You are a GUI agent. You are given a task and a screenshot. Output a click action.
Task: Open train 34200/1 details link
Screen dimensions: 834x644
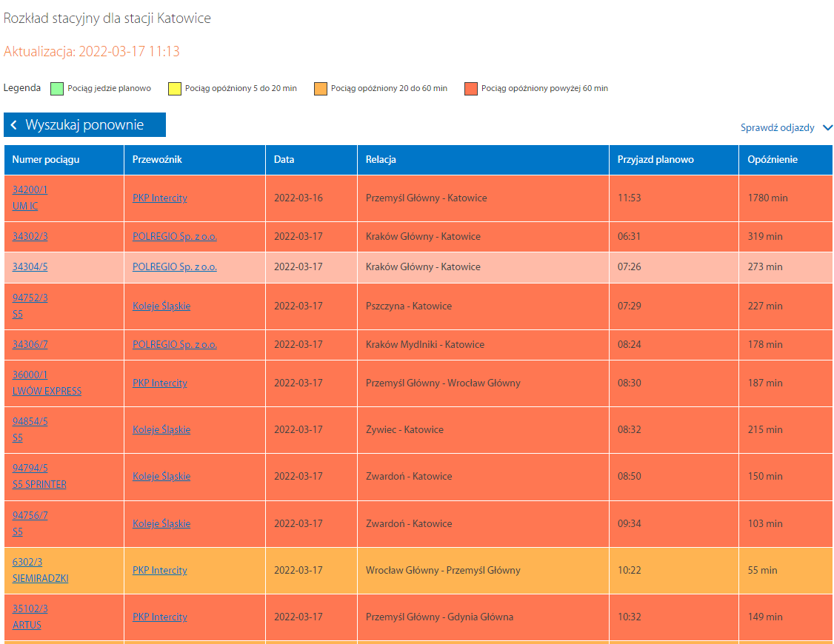point(30,189)
